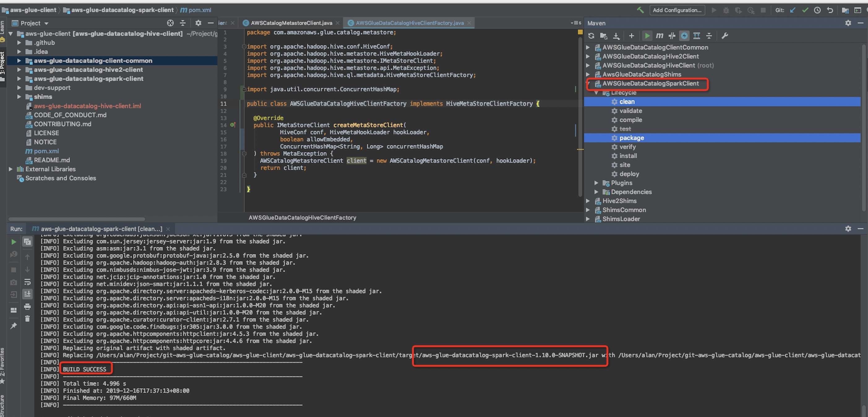Toggle Skip Tests mode in Maven
868x417 pixels.
(x=684, y=36)
